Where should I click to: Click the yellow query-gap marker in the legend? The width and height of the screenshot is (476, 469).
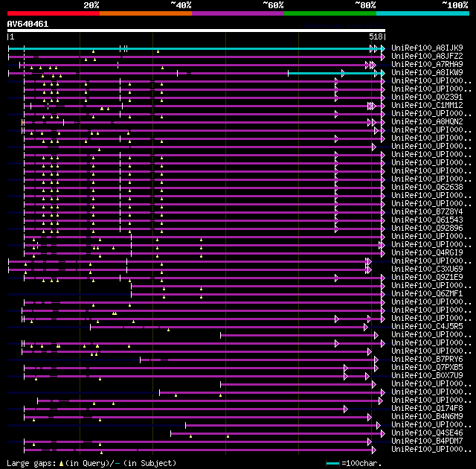(x=61, y=464)
